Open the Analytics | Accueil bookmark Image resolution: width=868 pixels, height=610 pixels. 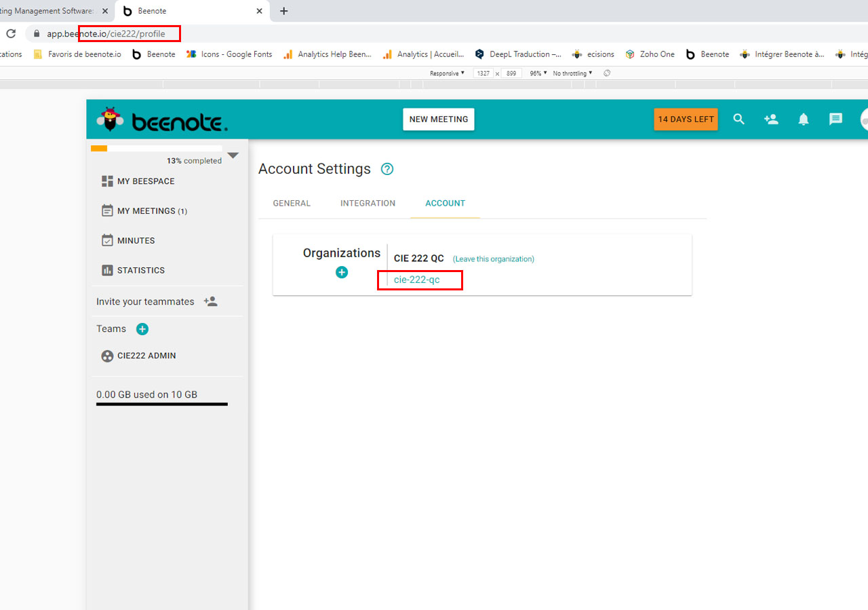coord(424,54)
